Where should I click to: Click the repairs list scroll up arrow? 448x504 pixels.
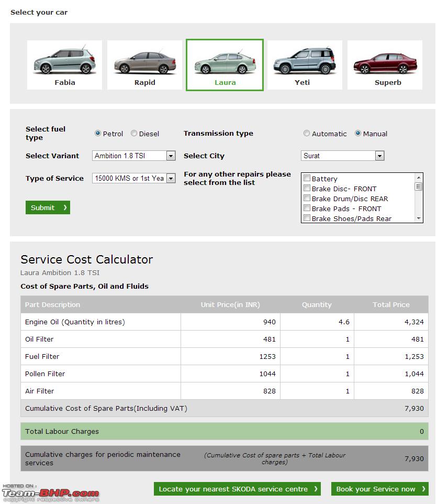pos(419,178)
